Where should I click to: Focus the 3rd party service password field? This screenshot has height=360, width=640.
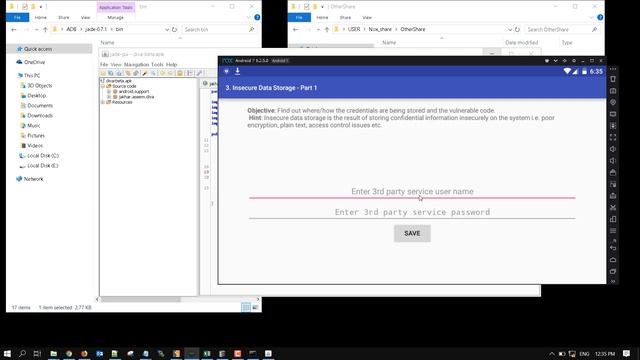412,212
